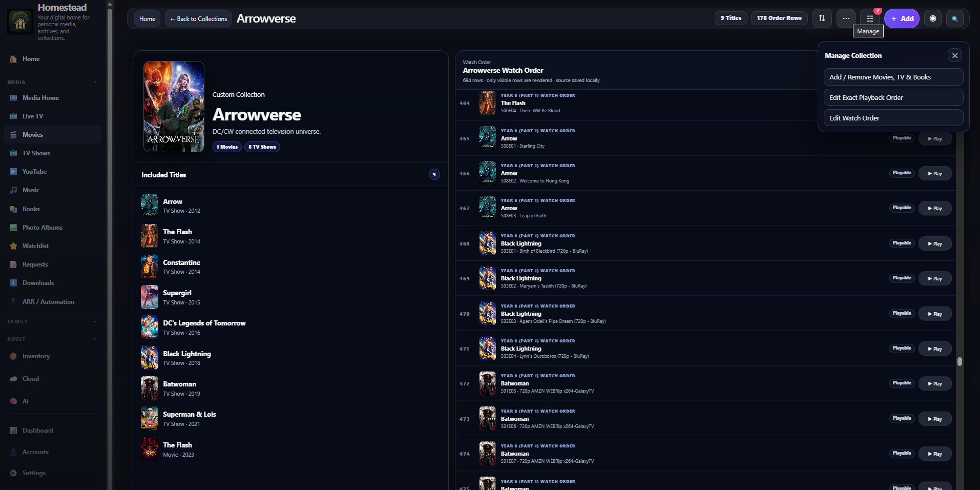
Task: Click the circle icon beside Add
Action: (x=933, y=18)
